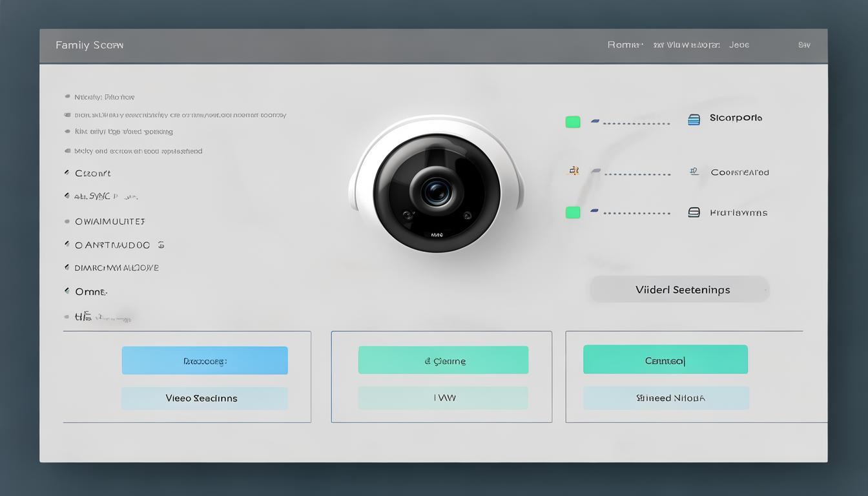Click the small icon after OANPTNAUDOO
The image size is (868, 496).
[161, 245]
